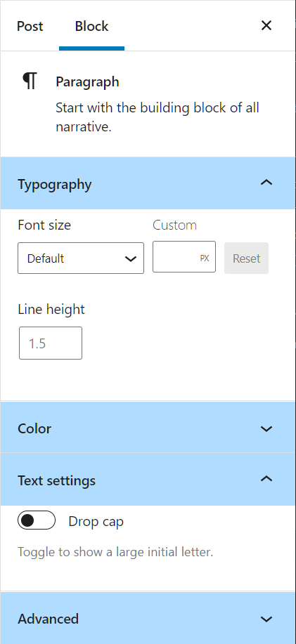Focus the Custom font size field
Screen dimensions: 296x644
click(184, 257)
